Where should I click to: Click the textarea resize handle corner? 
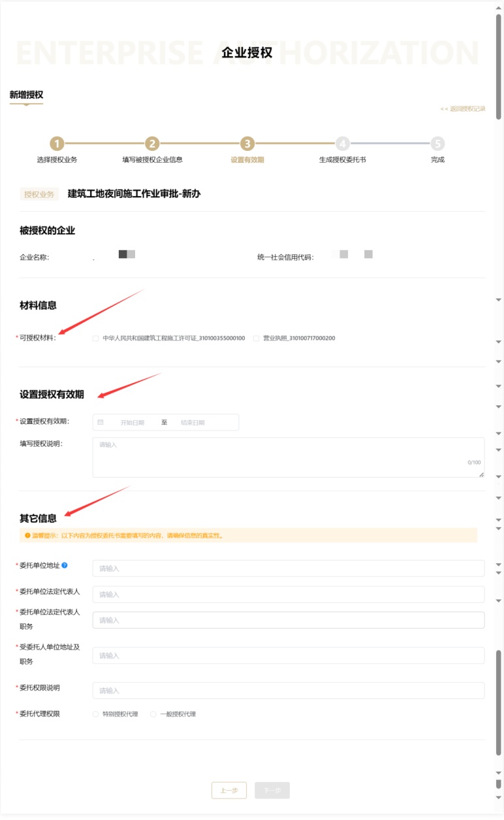pos(481,474)
